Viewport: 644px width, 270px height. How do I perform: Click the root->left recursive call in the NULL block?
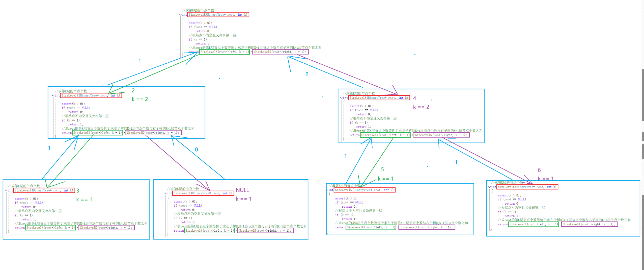tap(209, 230)
